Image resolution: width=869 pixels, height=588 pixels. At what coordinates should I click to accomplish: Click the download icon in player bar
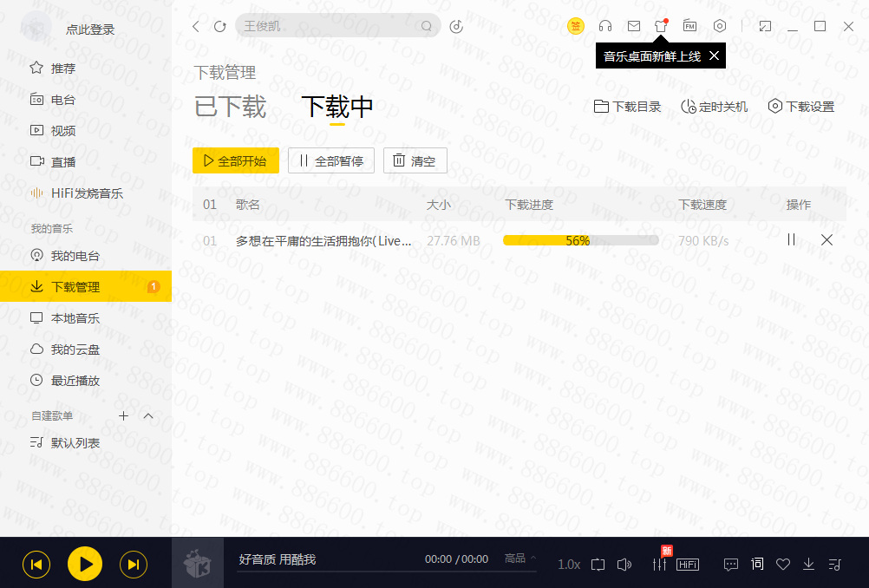pos(808,565)
